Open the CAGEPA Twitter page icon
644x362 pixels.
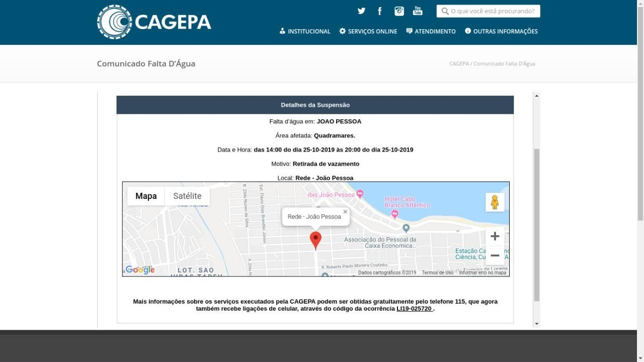tap(361, 11)
